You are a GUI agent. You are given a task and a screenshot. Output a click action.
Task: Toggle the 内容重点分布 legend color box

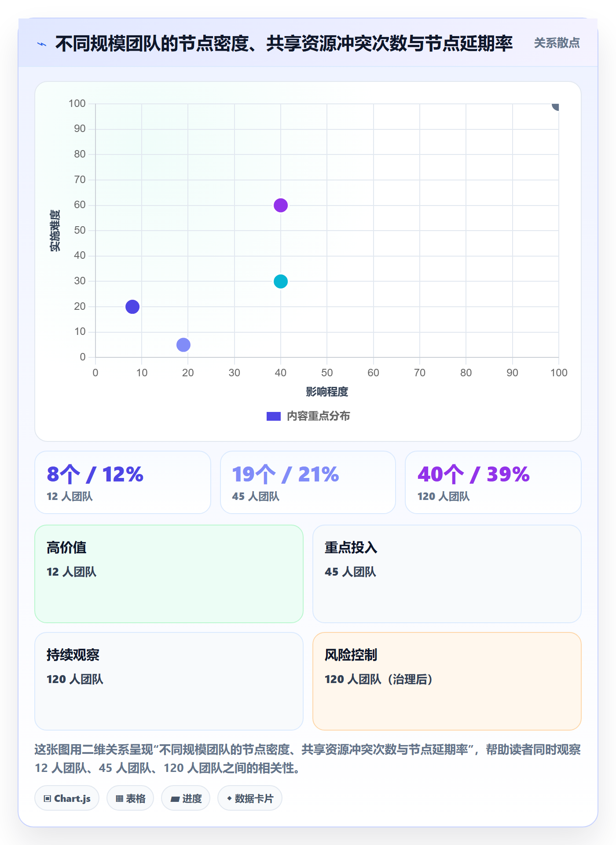pyautogui.click(x=273, y=416)
